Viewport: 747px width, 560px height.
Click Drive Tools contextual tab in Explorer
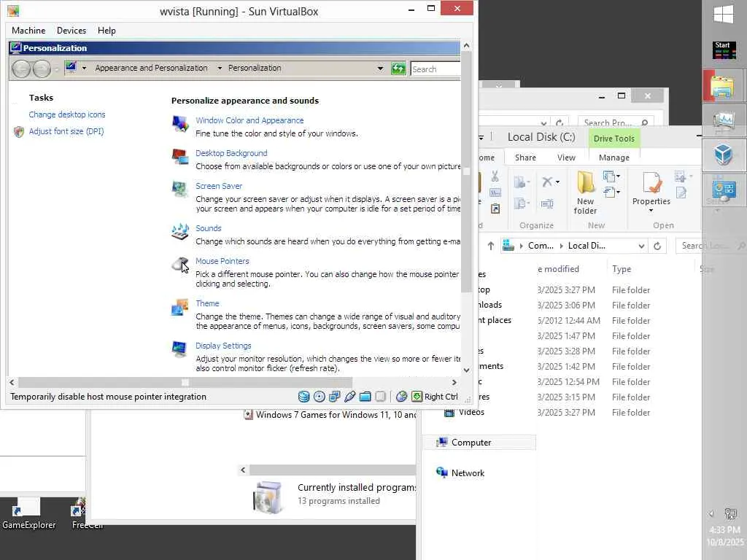(614, 139)
